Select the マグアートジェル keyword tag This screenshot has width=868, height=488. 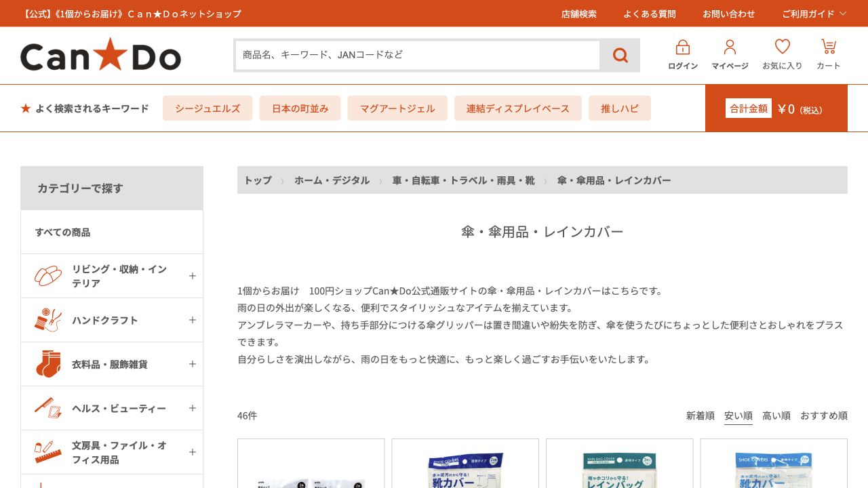tap(397, 108)
